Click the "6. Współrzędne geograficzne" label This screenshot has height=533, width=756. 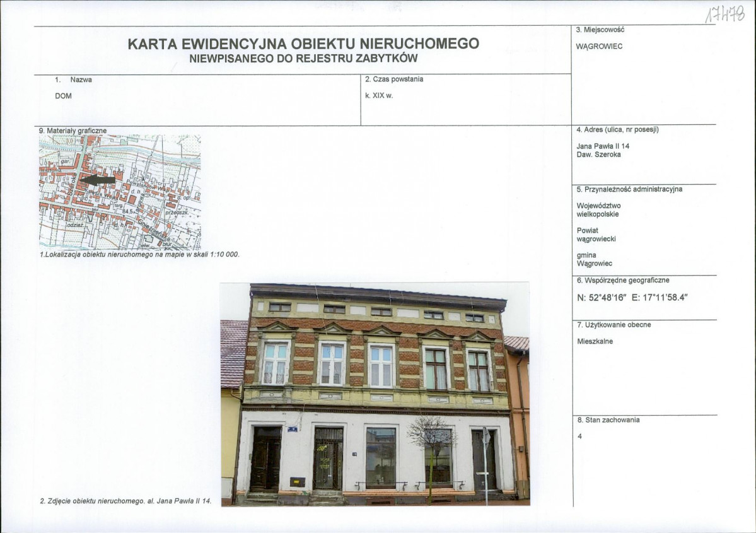[x=623, y=280]
